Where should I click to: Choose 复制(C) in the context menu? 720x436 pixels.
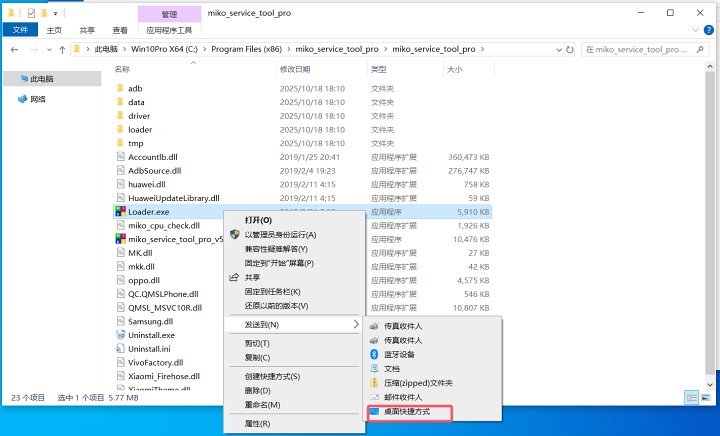257,358
